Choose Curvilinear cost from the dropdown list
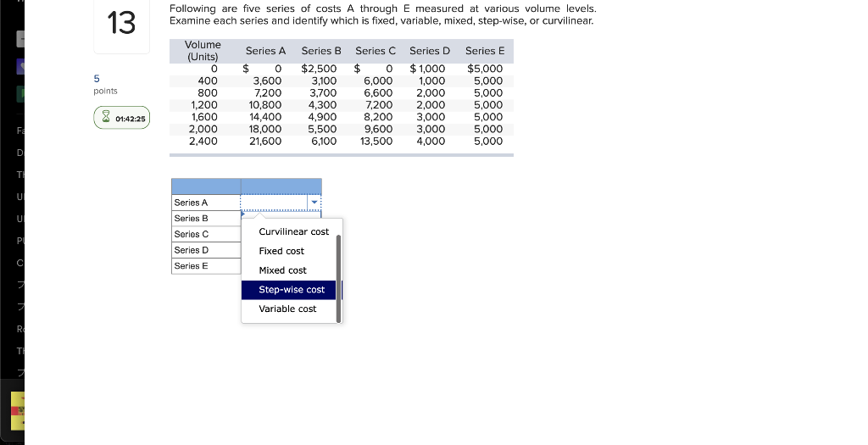This screenshot has height=445, width=868. click(x=293, y=232)
